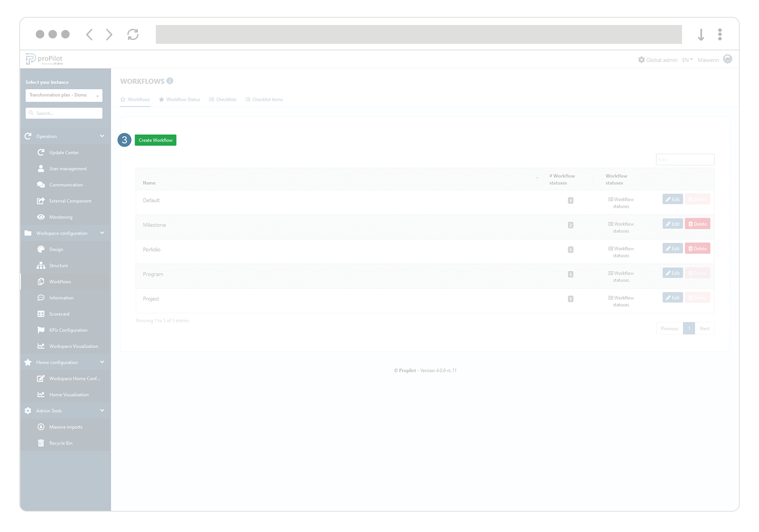The height and width of the screenshot is (532, 759).
Task: Delete the Porfolio workflow
Action: point(697,248)
